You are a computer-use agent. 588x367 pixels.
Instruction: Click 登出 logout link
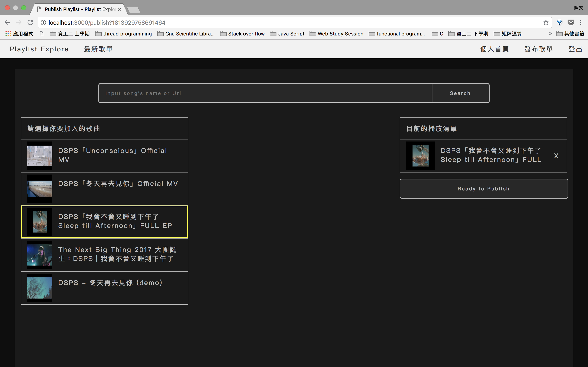pyautogui.click(x=575, y=49)
